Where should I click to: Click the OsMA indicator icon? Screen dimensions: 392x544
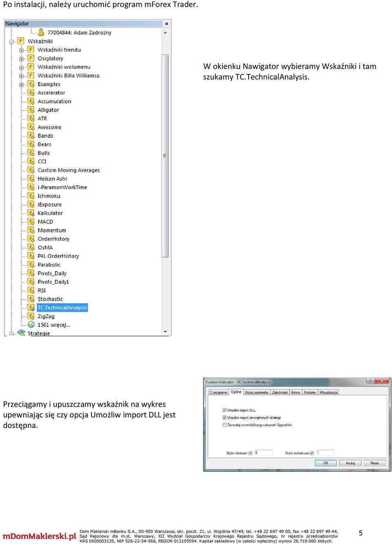coord(31,247)
